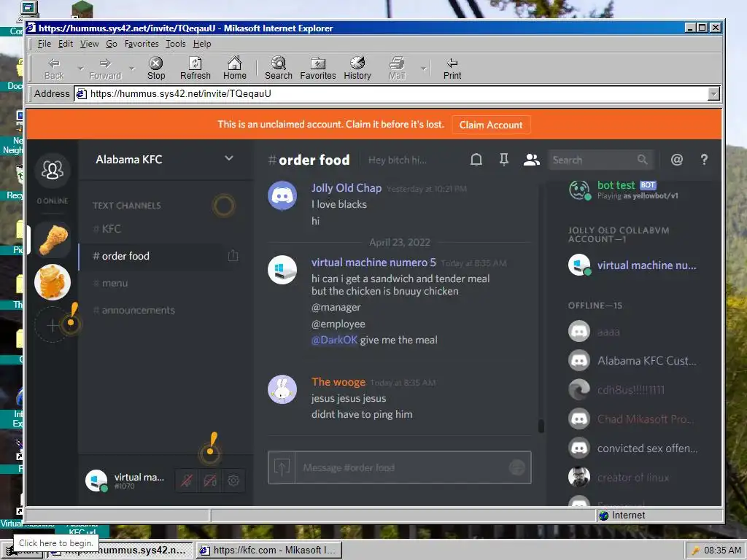
Task: Open the friends home icon
Action: click(x=53, y=169)
